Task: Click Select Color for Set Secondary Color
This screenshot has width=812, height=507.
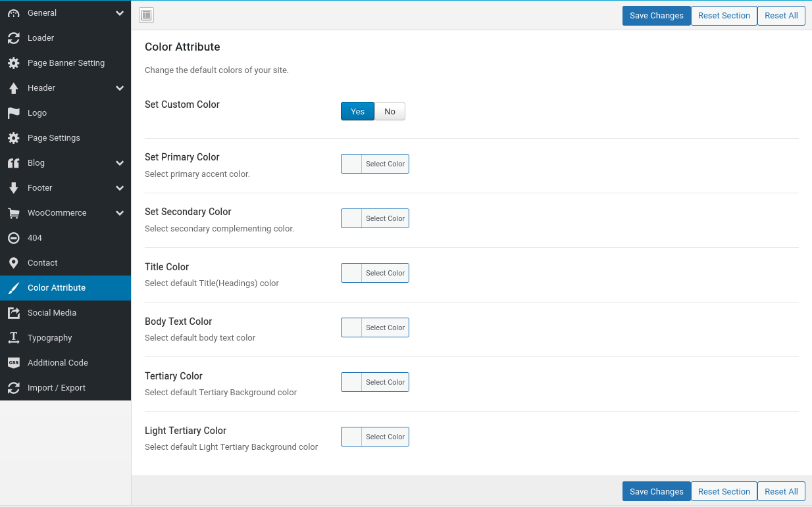Action: (386, 218)
